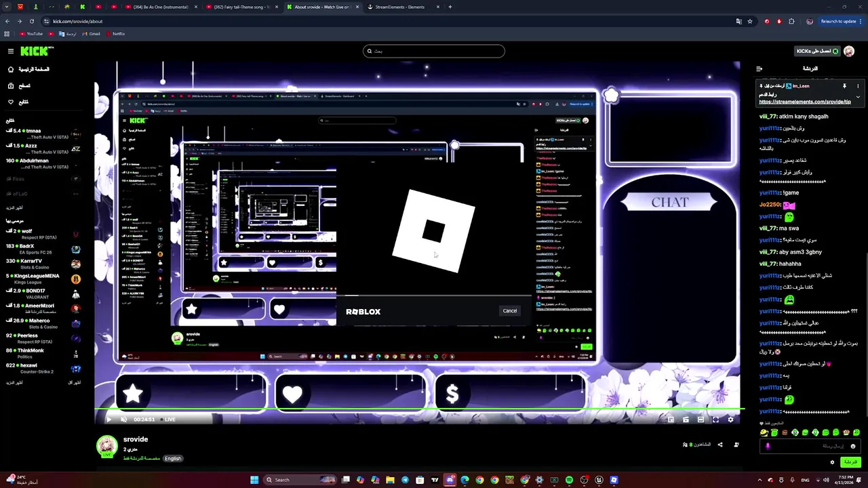Open KarrarTV Slots & Casino channel
The width and height of the screenshot is (868, 488).
coord(43,264)
